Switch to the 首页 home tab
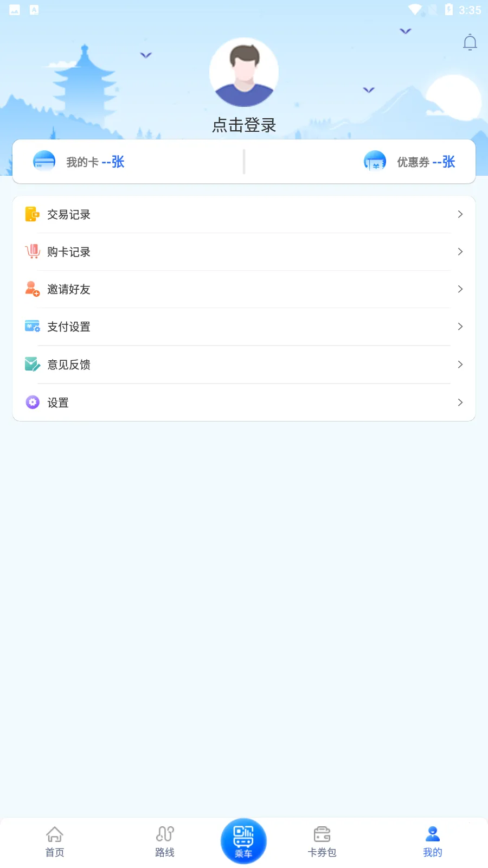Image resolution: width=488 pixels, height=868 pixels. click(x=55, y=841)
